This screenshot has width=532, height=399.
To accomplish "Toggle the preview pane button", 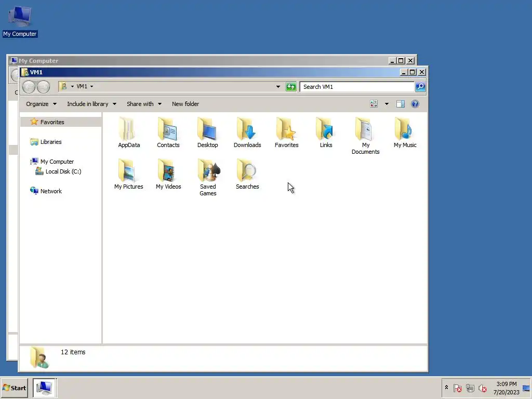I will (401, 104).
